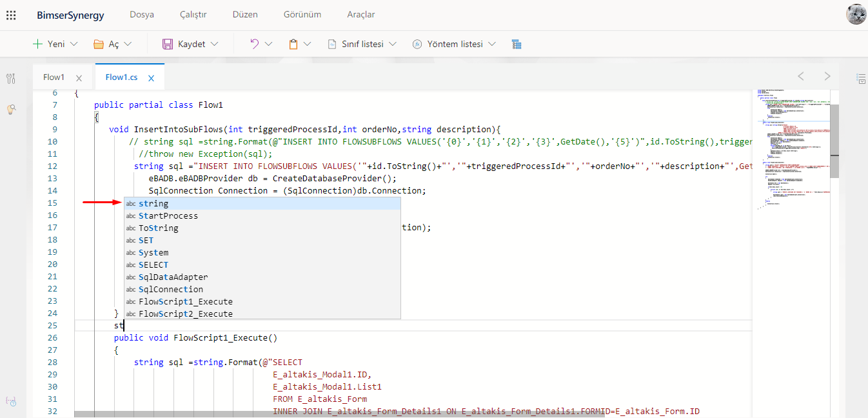Open the right panel list icon
The width and height of the screenshot is (868, 418).
(861, 78)
